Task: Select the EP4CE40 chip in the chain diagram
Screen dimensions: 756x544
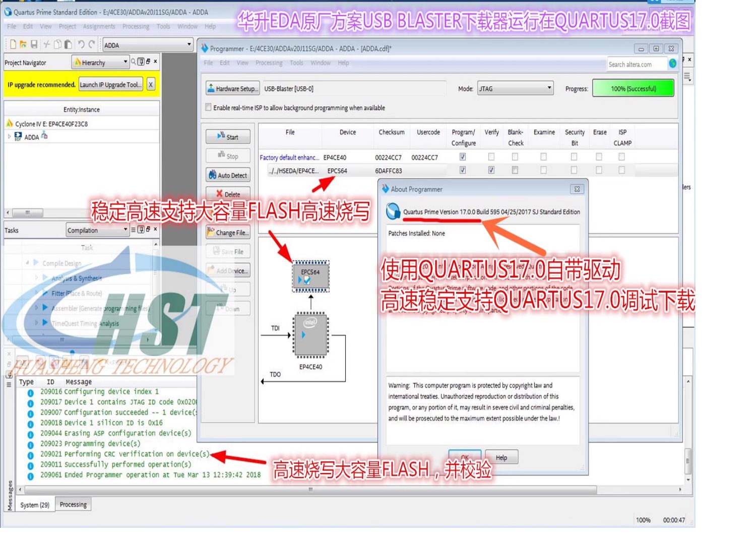Action: [x=310, y=334]
